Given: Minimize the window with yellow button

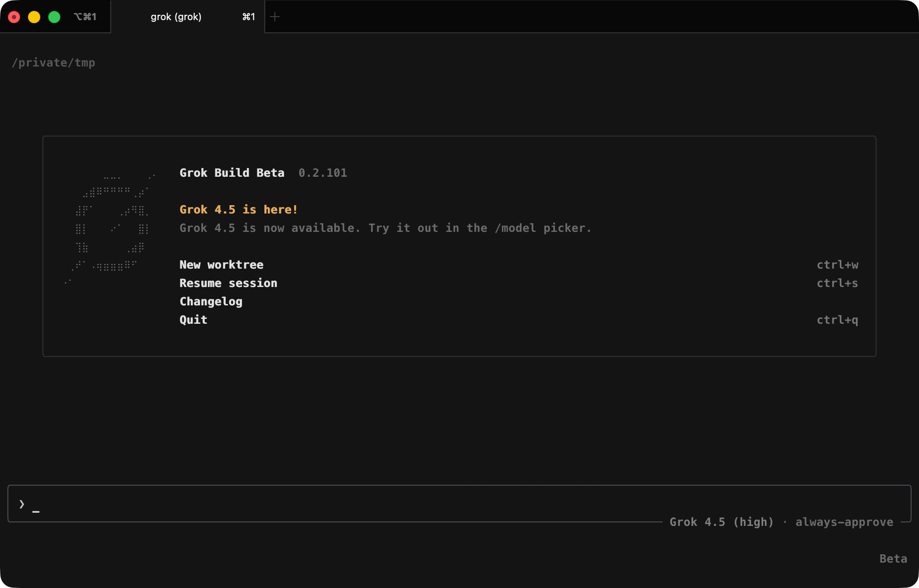Looking at the screenshot, I should (x=34, y=17).
